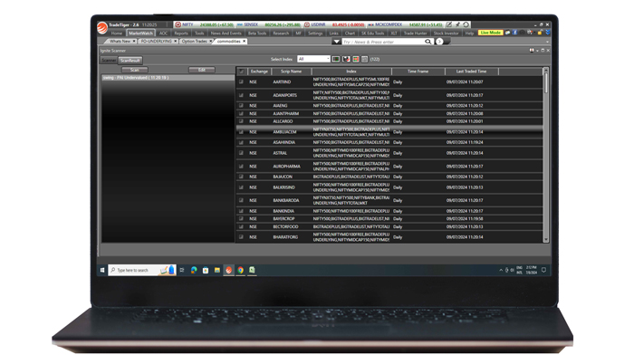Click the TradeTiger logo icon

pos(101,27)
